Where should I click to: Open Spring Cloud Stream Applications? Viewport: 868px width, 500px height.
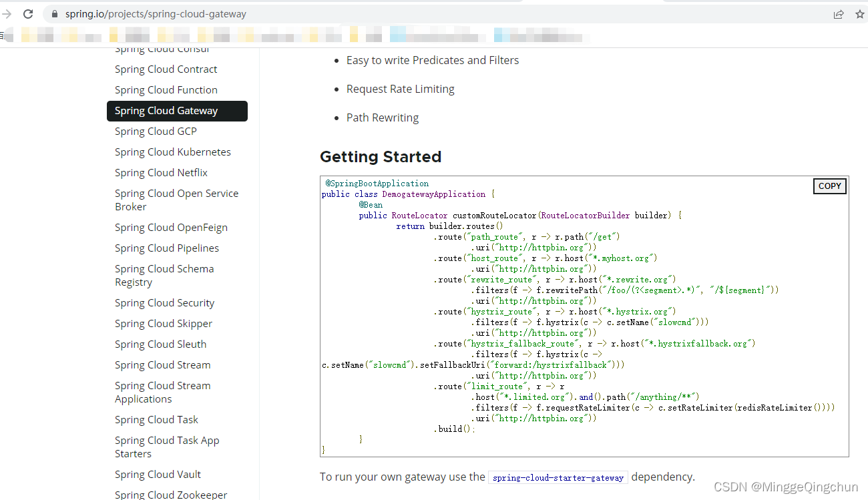coord(162,392)
